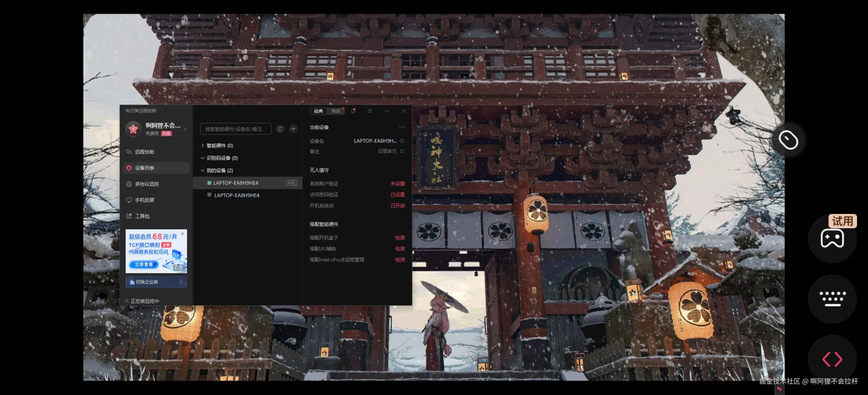
Task: Click the plus add device icon
Action: click(293, 129)
